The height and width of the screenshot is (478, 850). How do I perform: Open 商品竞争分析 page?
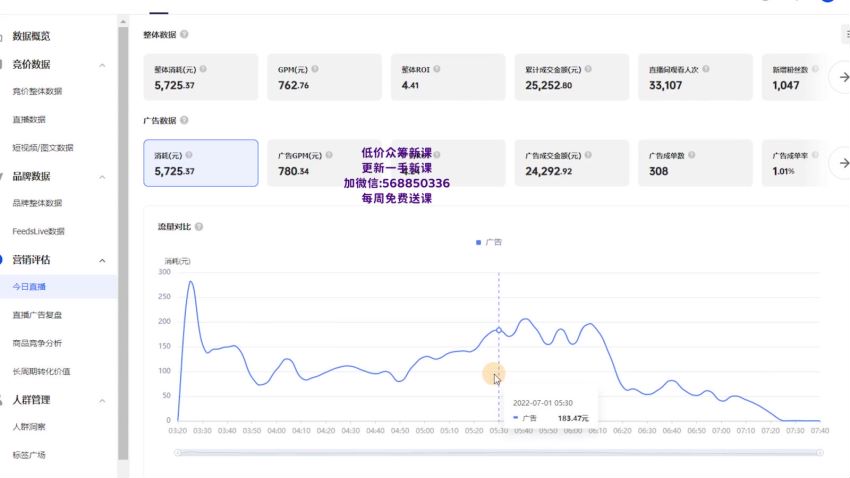point(37,343)
